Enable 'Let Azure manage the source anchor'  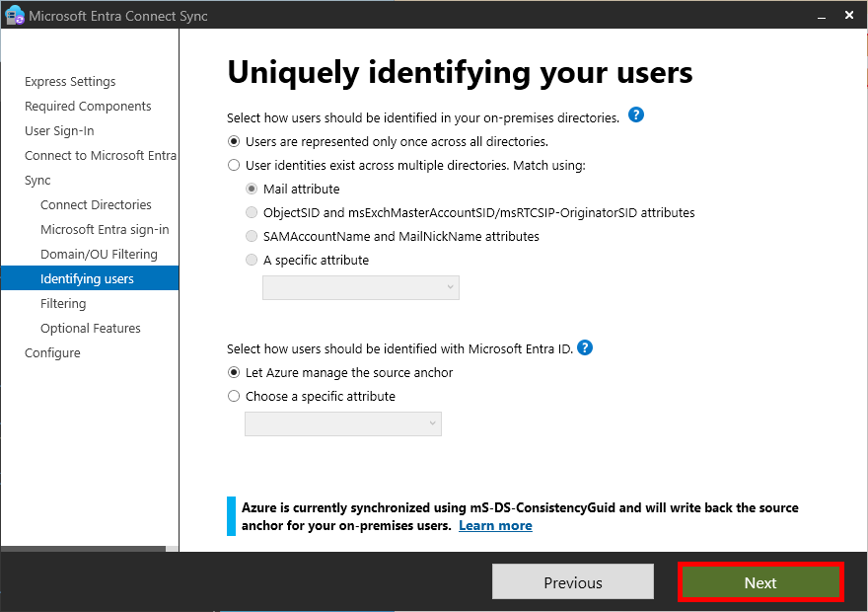click(x=234, y=372)
